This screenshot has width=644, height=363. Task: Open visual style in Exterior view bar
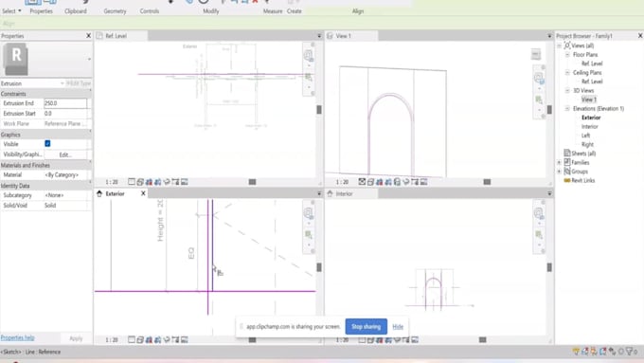[x=140, y=339]
